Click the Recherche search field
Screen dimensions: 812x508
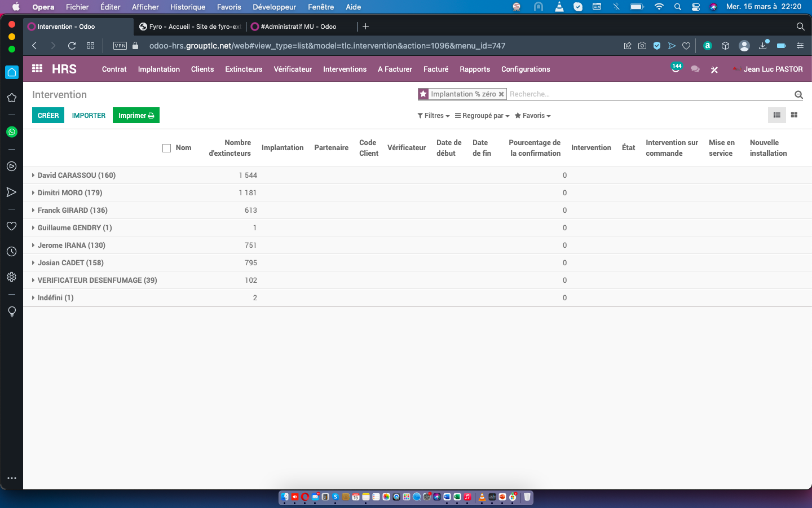click(648, 94)
